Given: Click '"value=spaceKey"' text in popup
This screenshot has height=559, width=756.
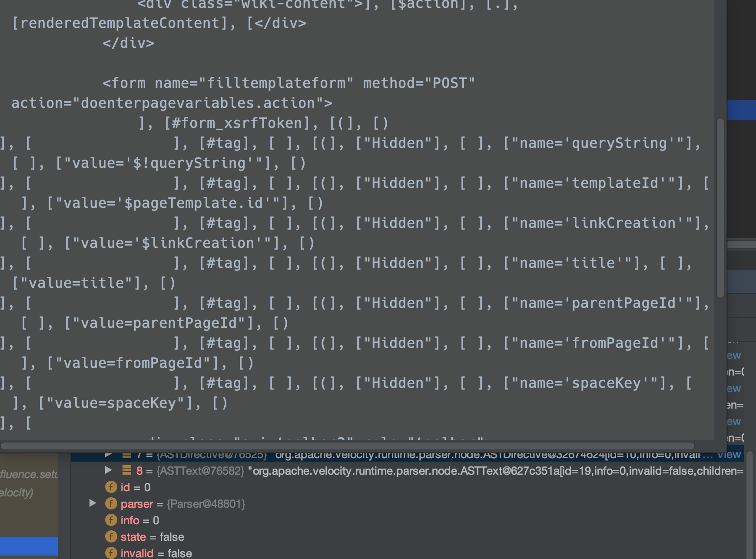Looking at the screenshot, I should [116, 403].
